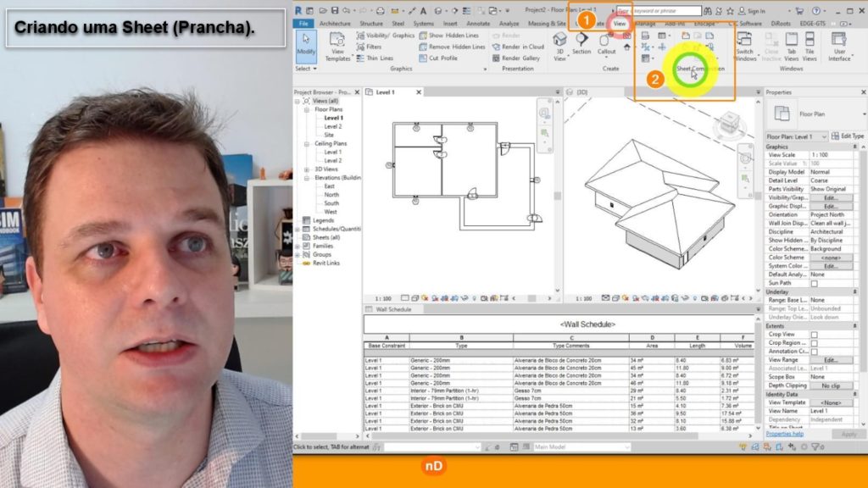This screenshot has width=868, height=488.
Task: Expand the 3D Views tree node
Action: click(306, 169)
